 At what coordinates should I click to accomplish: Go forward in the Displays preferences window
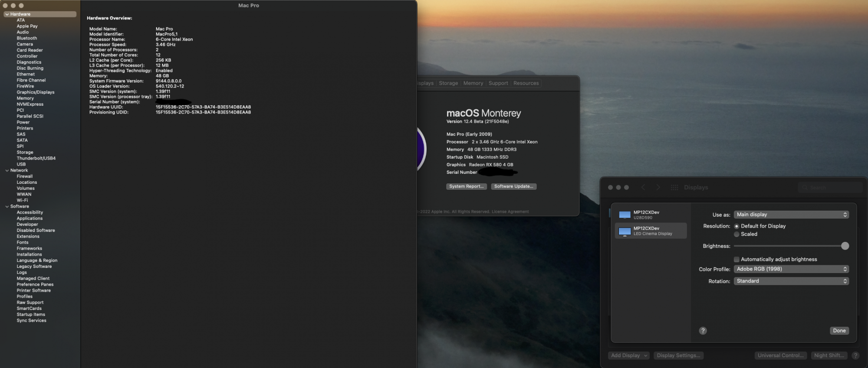[658, 187]
